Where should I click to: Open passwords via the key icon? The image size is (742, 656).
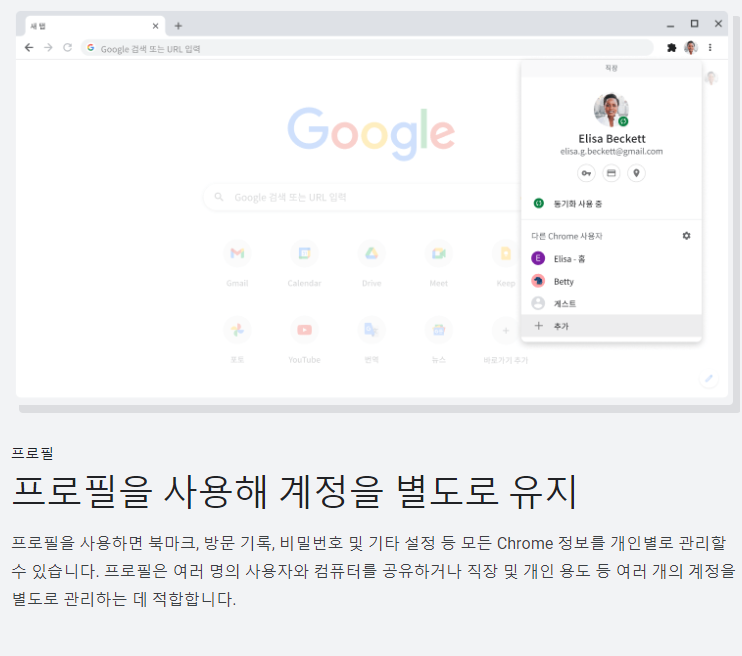pyautogui.click(x=586, y=173)
